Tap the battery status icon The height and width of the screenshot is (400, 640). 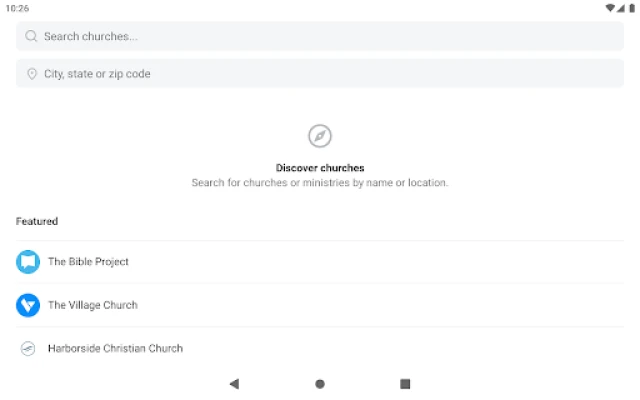click(x=631, y=8)
